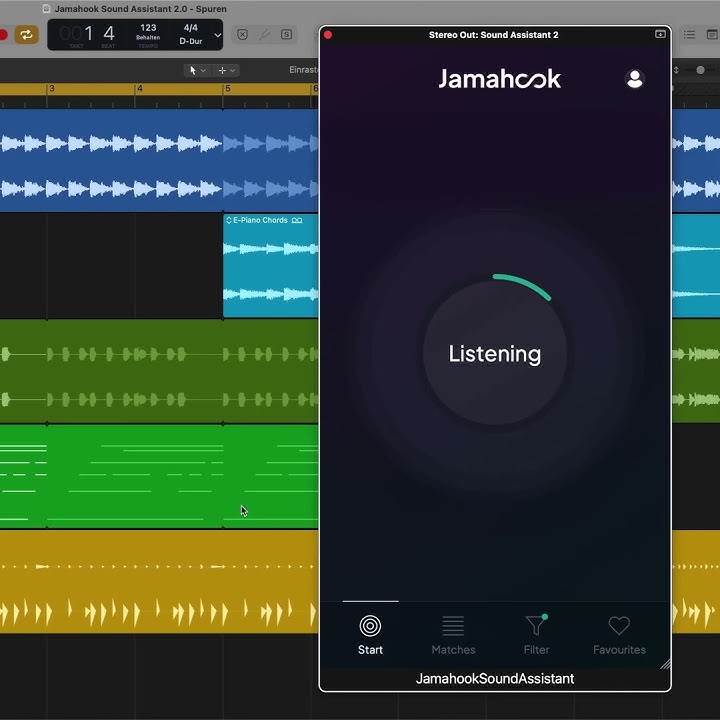Viewport: 720px width, 720px height.
Task: Toggle the Solo S button in toolbar
Action: [x=287, y=35]
